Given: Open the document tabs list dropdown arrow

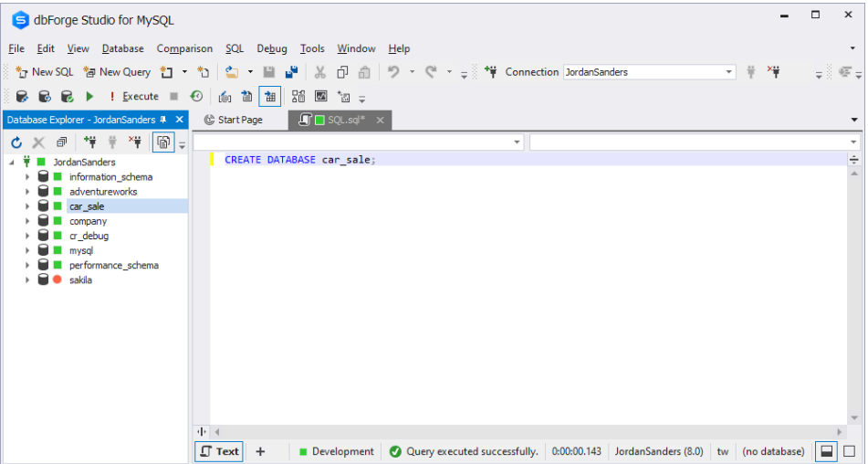Looking at the screenshot, I should pyautogui.click(x=854, y=120).
